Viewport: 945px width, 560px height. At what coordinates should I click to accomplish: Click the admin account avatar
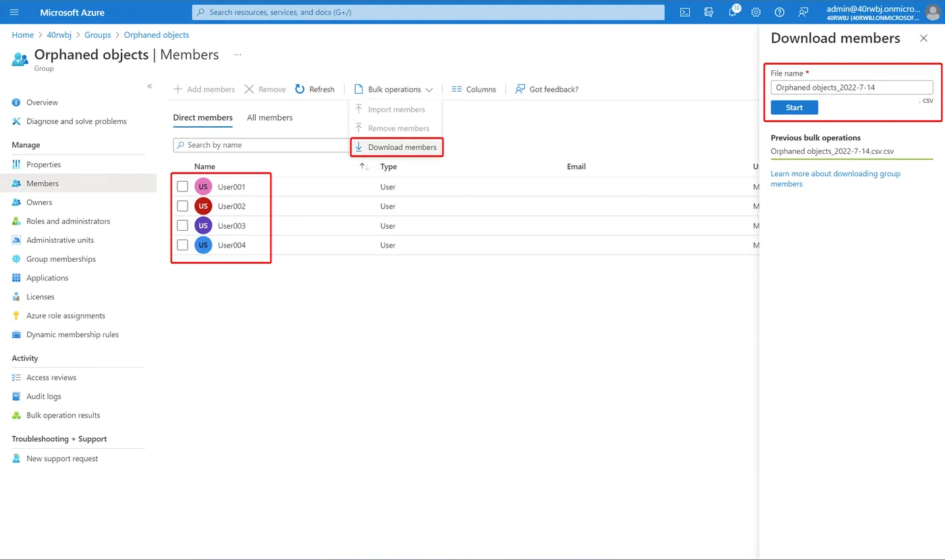click(932, 12)
